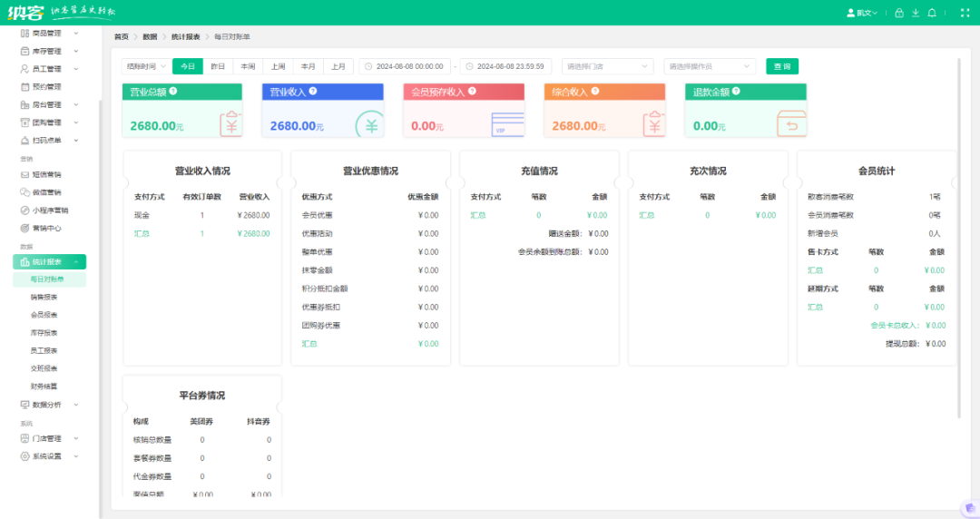980x519 pixels.
Task: Select the 上周 date range tab
Action: [279, 66]
